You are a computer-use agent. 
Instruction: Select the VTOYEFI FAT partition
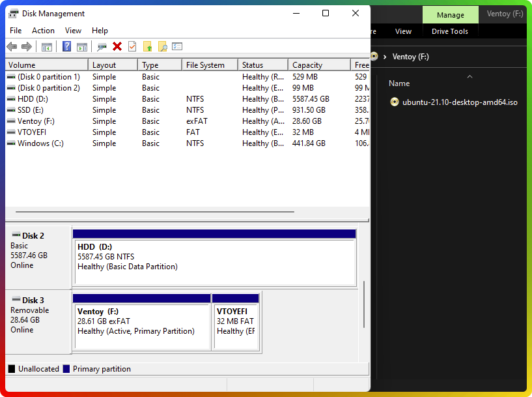point(236,321)
